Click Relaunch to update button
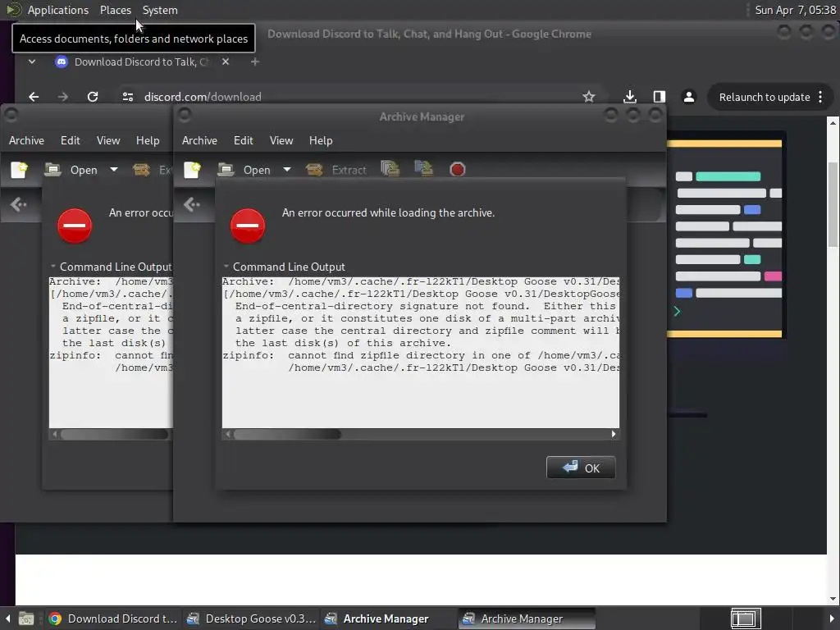The image size is (840, 630). point(765,97)
